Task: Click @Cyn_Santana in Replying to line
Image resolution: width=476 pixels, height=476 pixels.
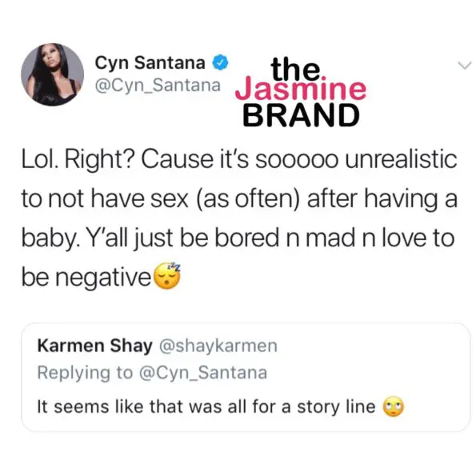Action: (x=203, y=373)
